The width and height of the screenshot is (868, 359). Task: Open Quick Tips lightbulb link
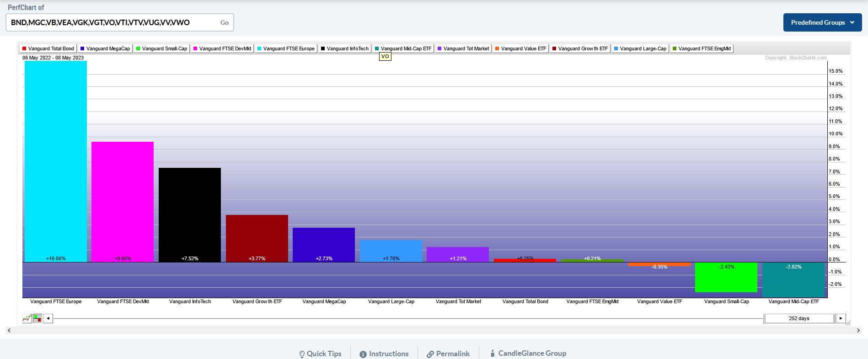click(x=320, y=354)
